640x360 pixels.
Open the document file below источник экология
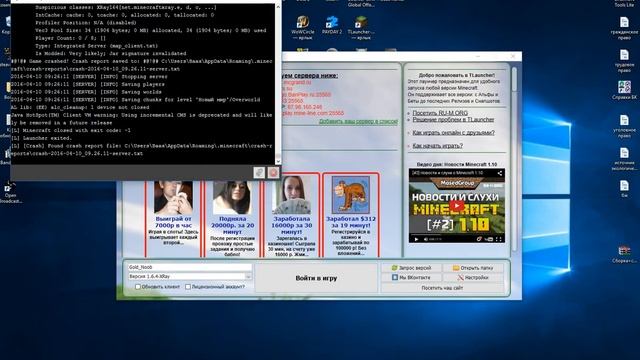[624, 189]
